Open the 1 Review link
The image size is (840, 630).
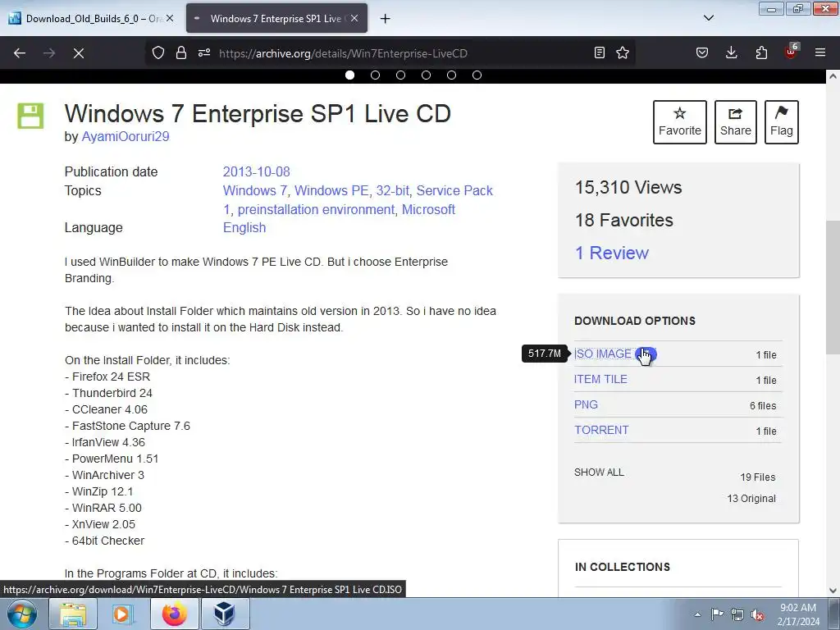pyautogui.click(x=612, y=253)
